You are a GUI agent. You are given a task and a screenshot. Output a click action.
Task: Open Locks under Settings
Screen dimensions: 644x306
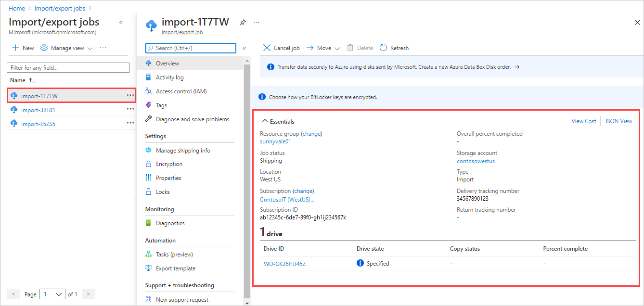click(x=163, y=192)
